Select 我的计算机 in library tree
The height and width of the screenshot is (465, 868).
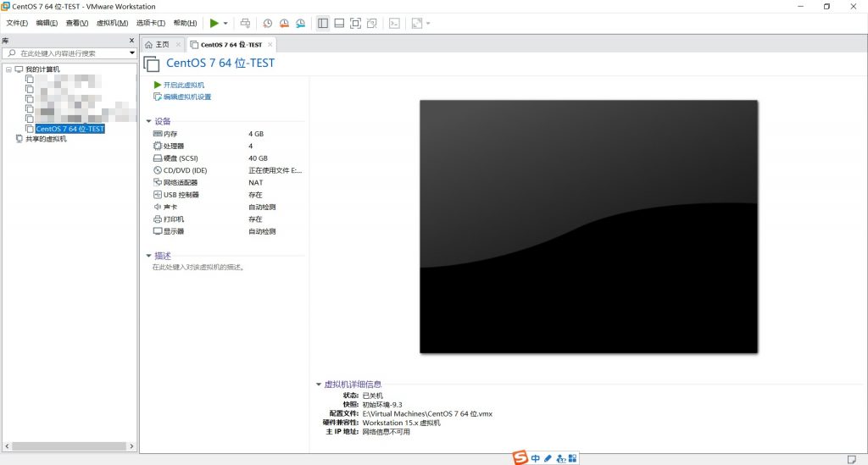click(42, 69)
